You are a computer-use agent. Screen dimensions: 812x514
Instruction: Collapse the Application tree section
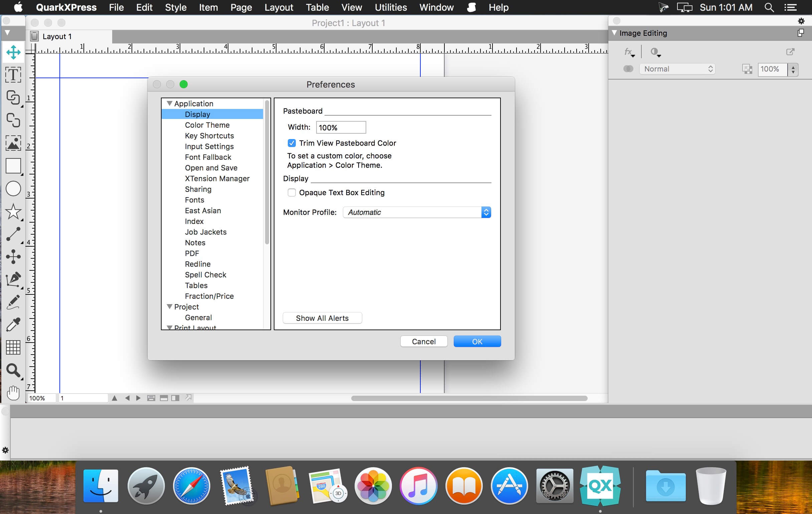click(170, 104)
